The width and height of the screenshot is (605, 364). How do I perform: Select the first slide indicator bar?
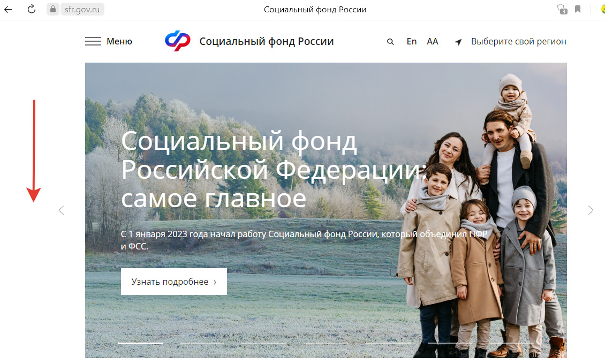coord(140,343)
